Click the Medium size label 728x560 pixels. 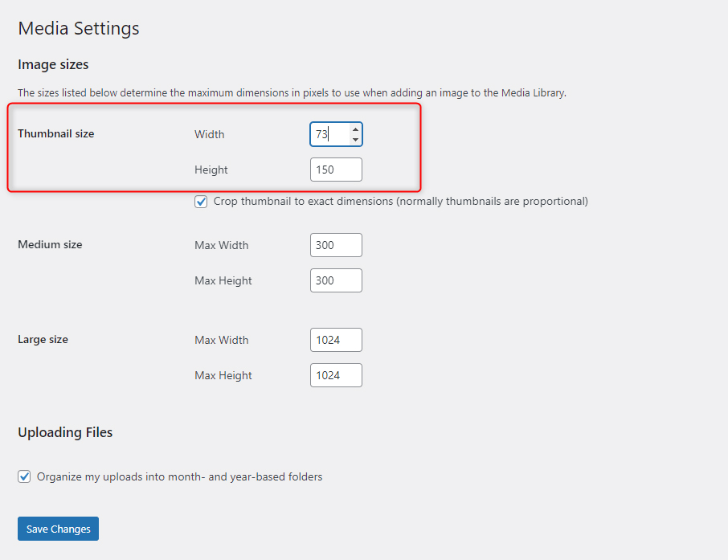(50, 244)
